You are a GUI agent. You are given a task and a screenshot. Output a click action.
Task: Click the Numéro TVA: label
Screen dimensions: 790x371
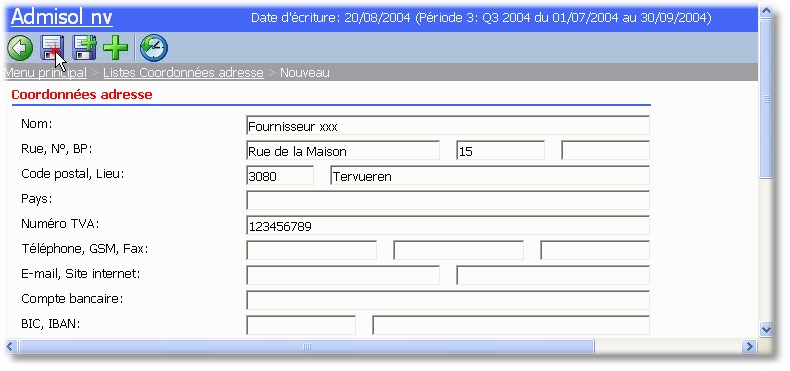[60, 224]
